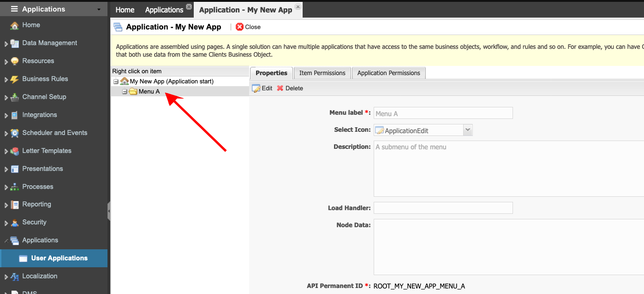Click the Security user icon

click(x=14, y=223)
